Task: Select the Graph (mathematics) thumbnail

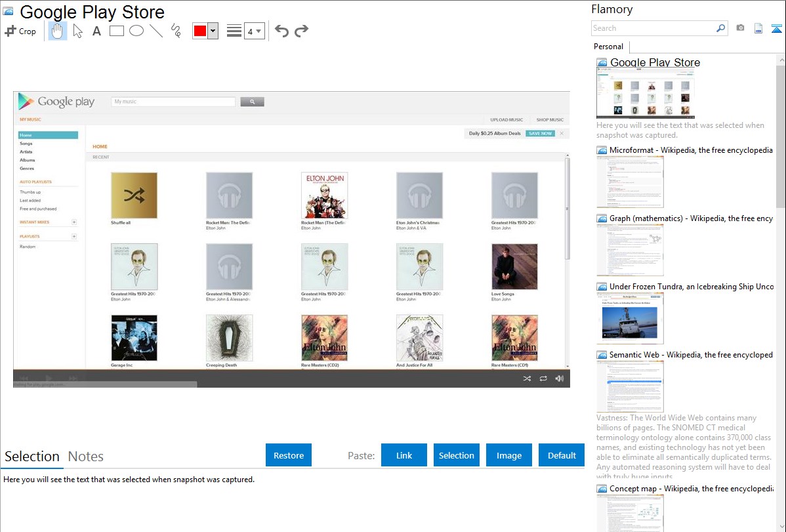Action: tap(630, 250)
